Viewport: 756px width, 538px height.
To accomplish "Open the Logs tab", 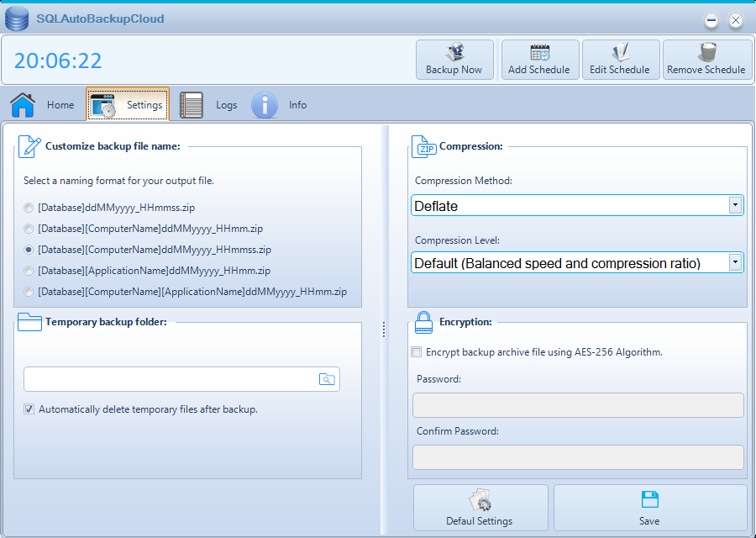I will tap(209, 105).
